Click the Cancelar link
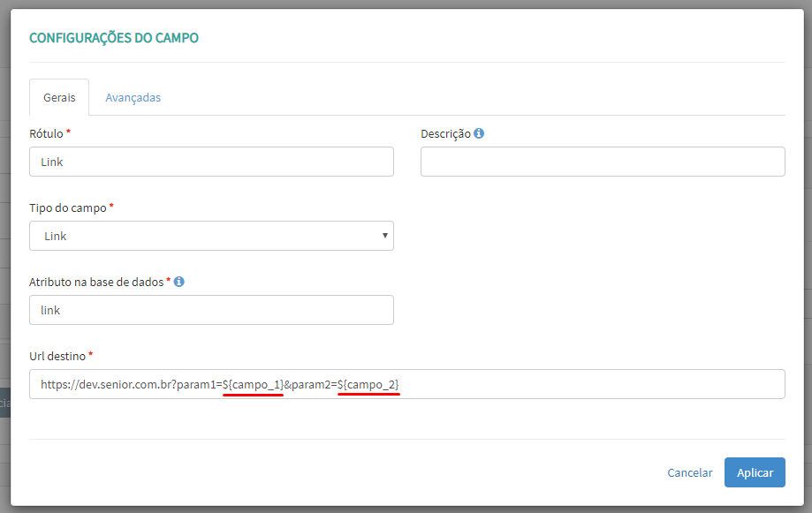The width and height of the screenshot is (812, 513). pyautogui.click(x=689, y=472)
